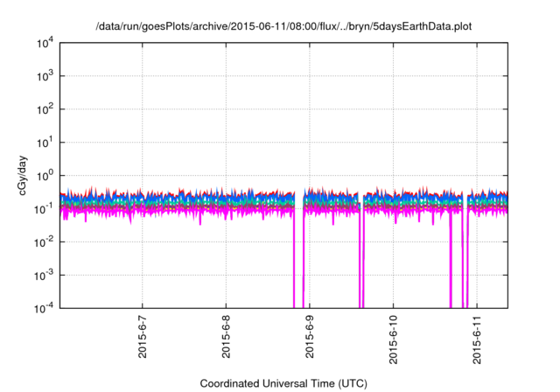The height and width of the screenshot is (392, 560).
Task: Click the 10^-3 y-axis tick label
Action: (x=44, y=276)
